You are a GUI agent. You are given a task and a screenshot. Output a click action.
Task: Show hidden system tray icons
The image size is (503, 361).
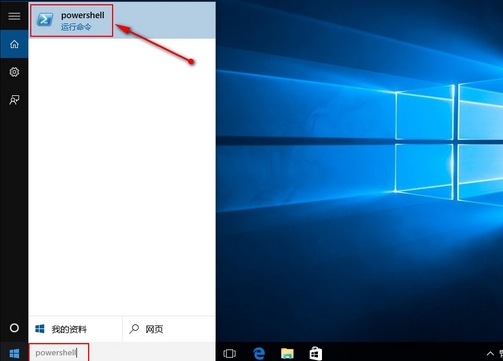tap(490, 353)
